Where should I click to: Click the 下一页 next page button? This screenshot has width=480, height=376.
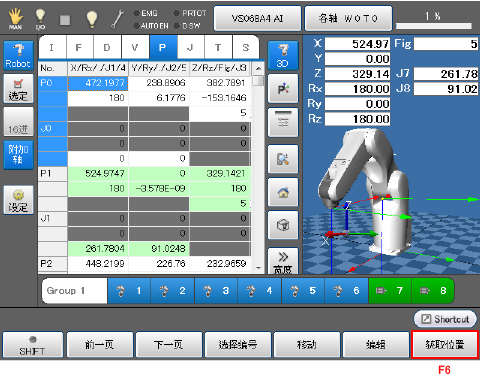(169, 345)
